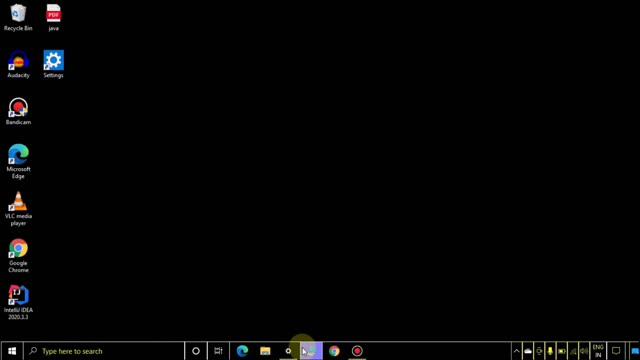Open Cortana from the taskbar circle

pyautogui.click(x=196, y=351)
